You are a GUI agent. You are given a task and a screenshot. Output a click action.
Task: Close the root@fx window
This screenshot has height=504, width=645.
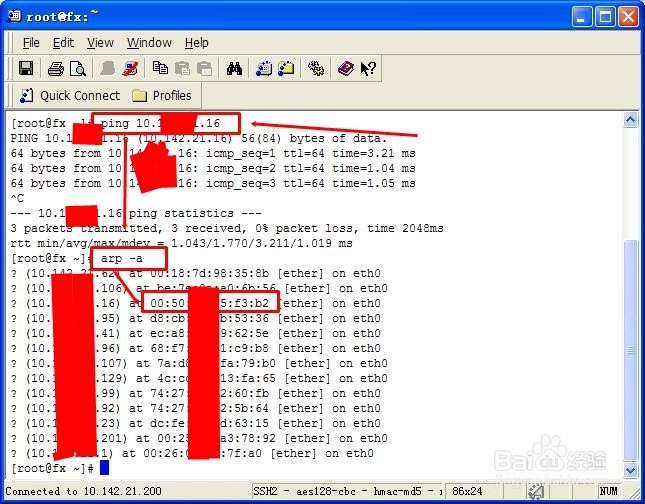pyautogui.click(x=629, y=17)
